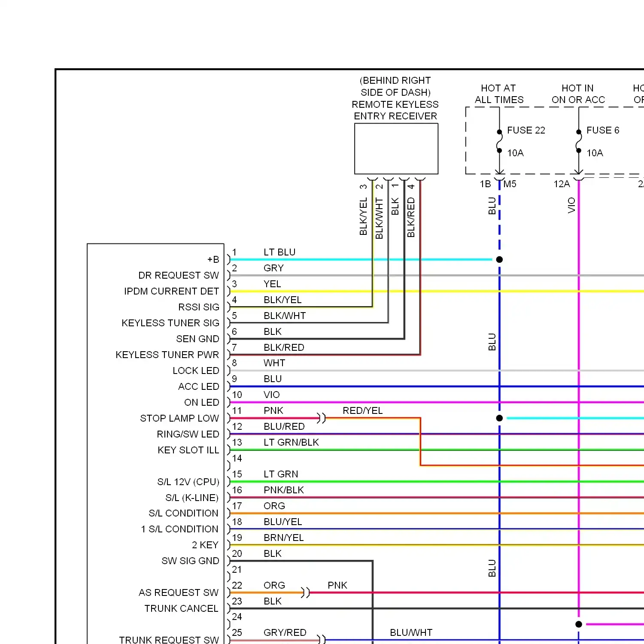The height and width of the screenshot is (644, 644).
Task: Click the 'PNK/BLK' wire label
Action: click(284, 490)
